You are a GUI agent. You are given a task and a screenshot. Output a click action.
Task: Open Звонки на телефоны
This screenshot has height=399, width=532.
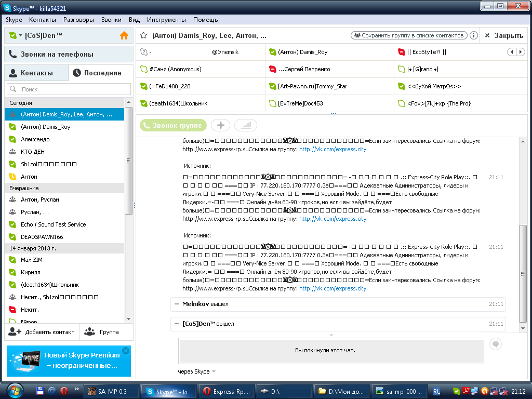pos(69,54)
